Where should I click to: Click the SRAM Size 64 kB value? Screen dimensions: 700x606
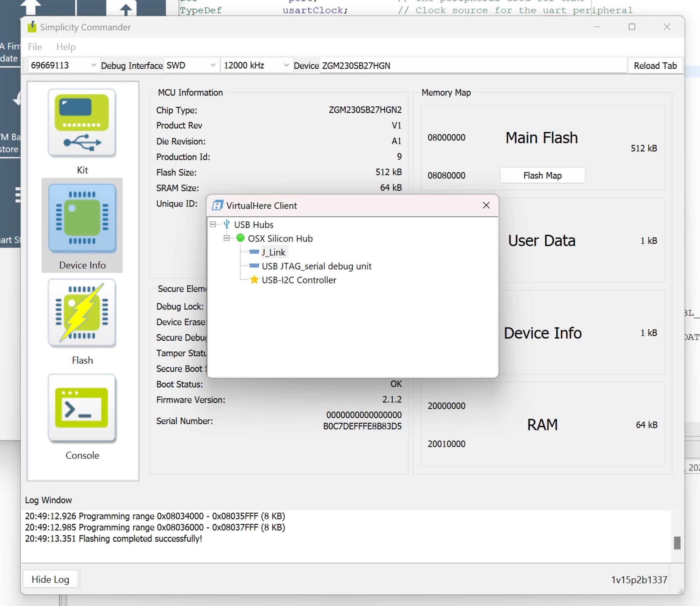pyautogui.click(x=391, y=187)
